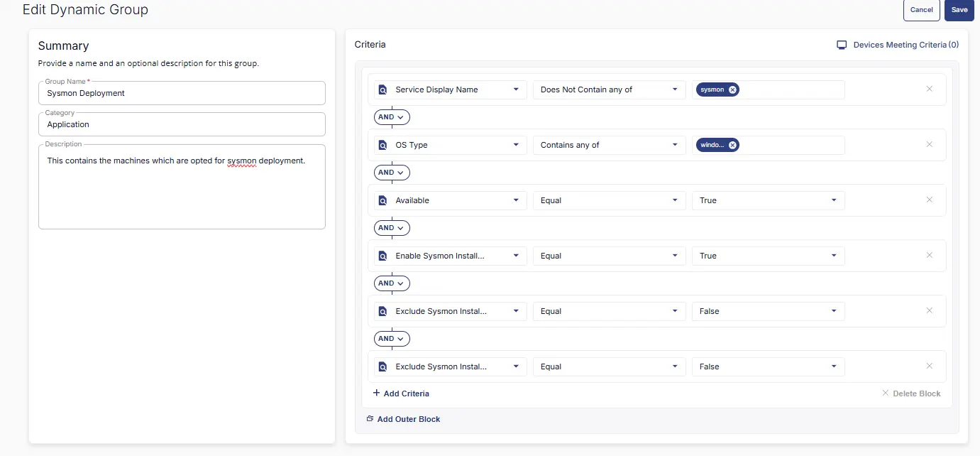Image resolution: width=980 pixels, height=456 pixels.
Task: Open the Does Not Contain any of operator dropdown
Action: (x=675, y=89)
